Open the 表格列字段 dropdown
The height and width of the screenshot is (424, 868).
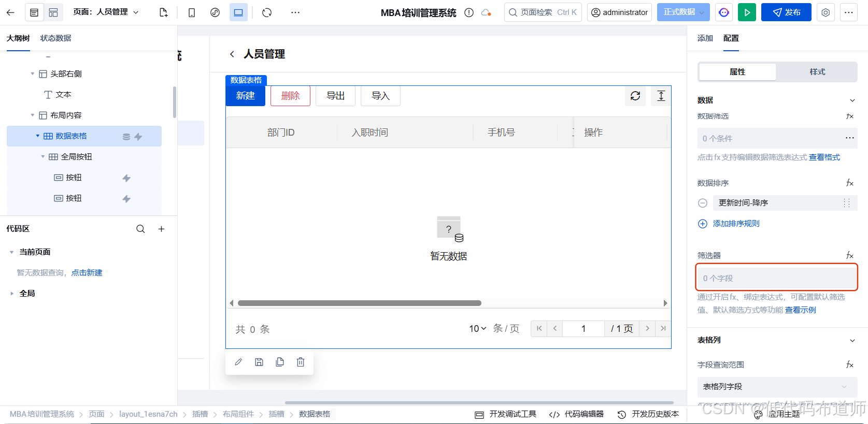point(777,387)
